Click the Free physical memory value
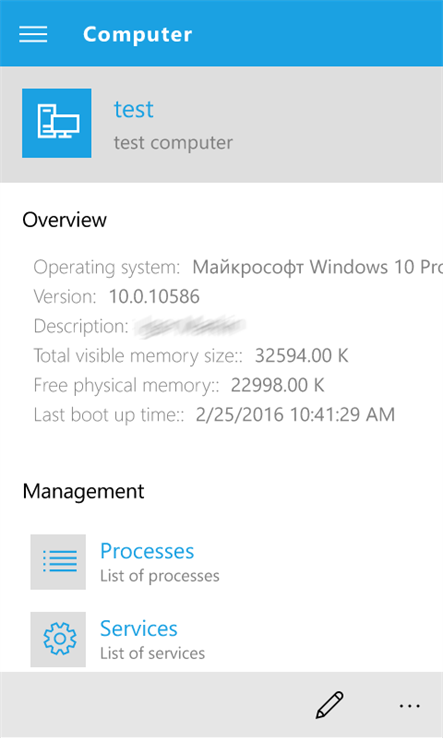 pyautogui.click(x=278, y=385)
